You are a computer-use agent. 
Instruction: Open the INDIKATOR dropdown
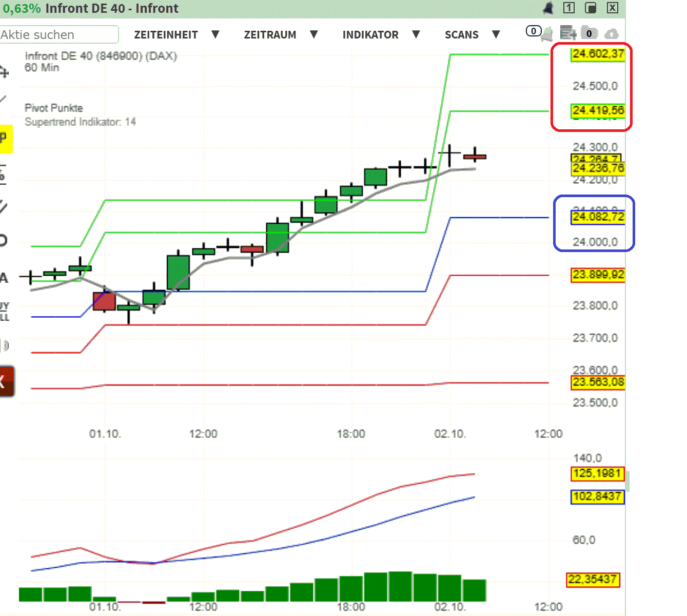370,34
